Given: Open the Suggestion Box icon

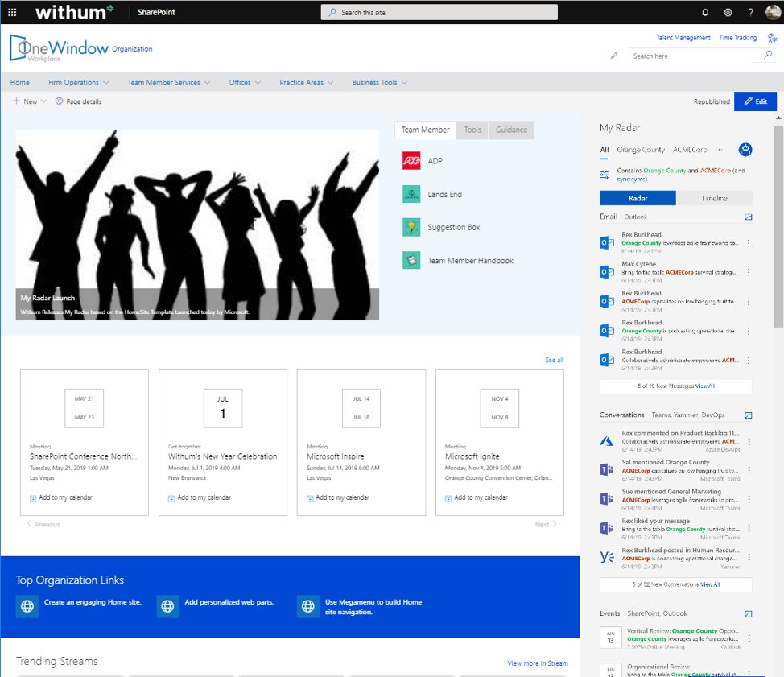Looking at the screenshot, I should tap(411, 227).
